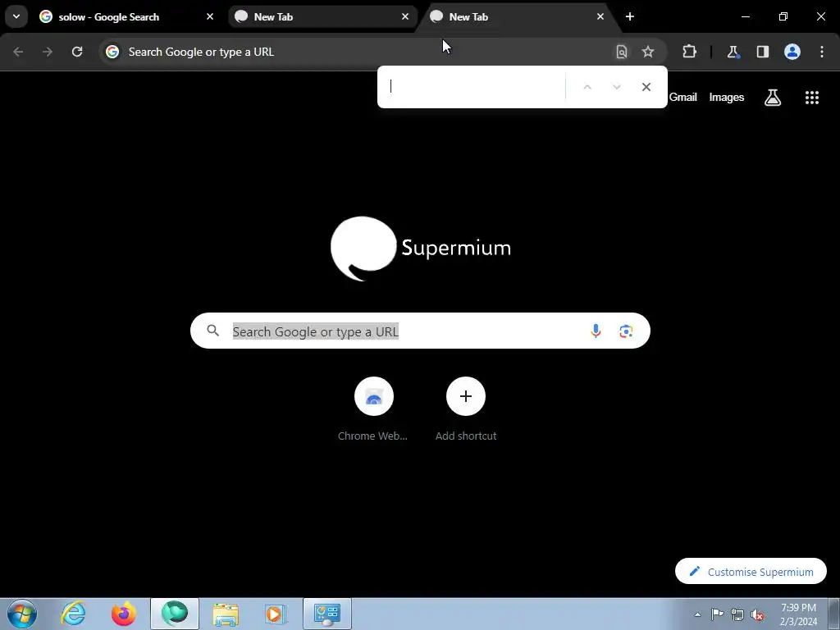Add a new shortcut
This screenshot has width=840, height=630.
click(x=466, y=409)
